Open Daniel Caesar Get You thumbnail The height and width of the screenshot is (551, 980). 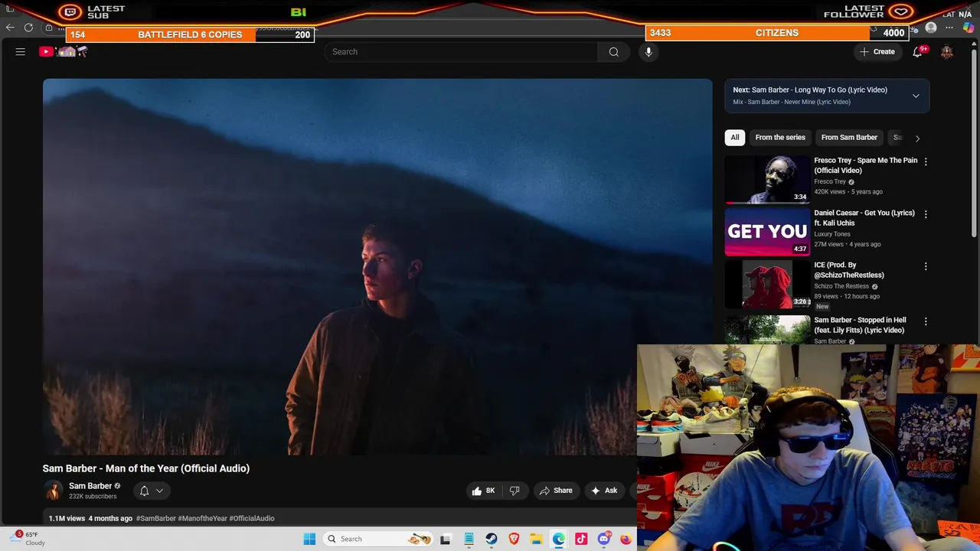point(767,232)
